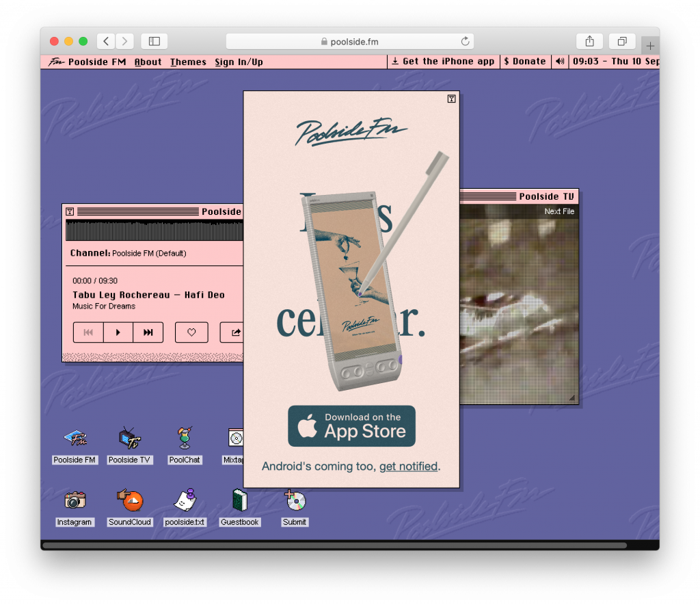Open the Submit CD icon

coord(295,508)
